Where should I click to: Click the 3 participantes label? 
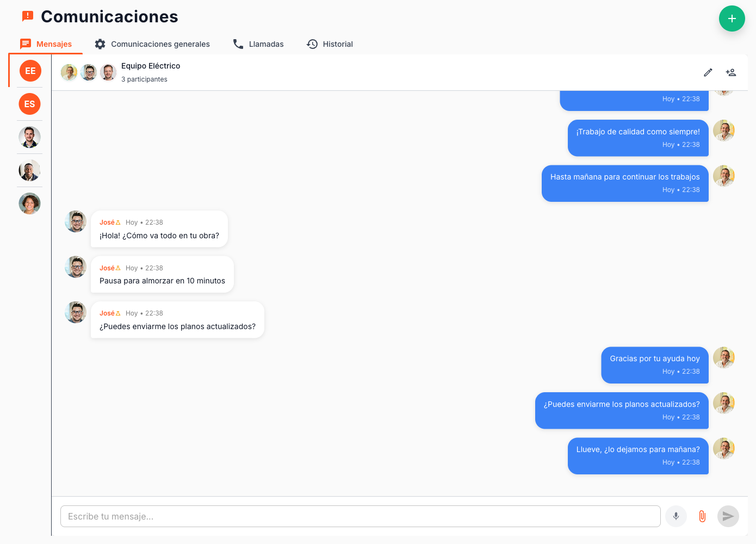(x=144, y=79)
